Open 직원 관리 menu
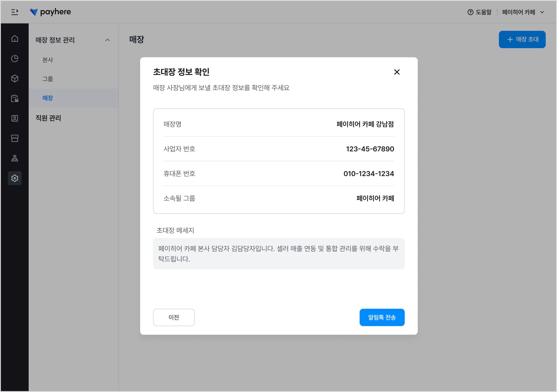This screenshot has width=557, height=392. (x=48, y=118)
